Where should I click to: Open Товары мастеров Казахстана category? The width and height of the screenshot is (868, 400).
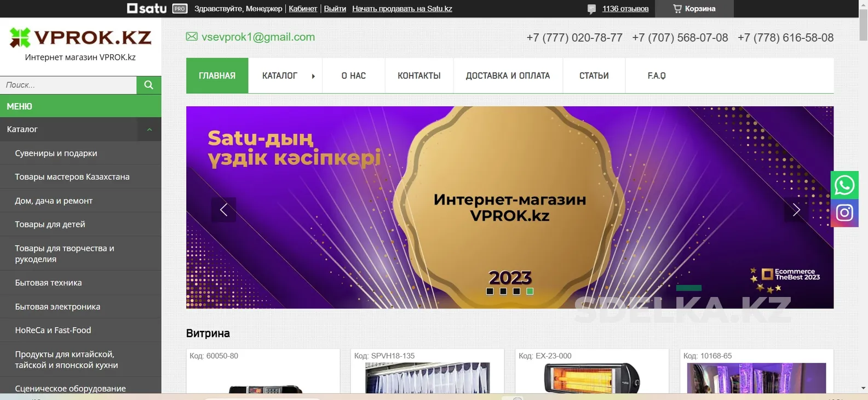pyautogui.click(x=81, y=176)
